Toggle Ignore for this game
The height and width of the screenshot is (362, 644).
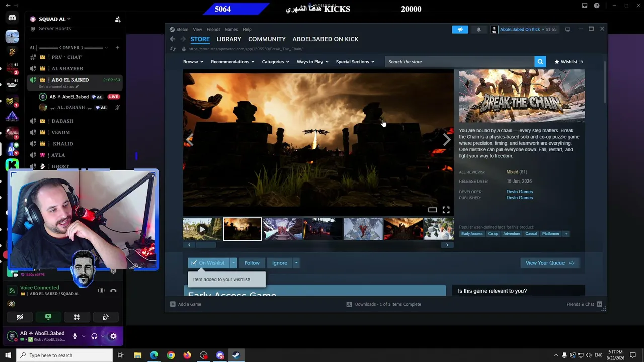click(x=280, y=263)
